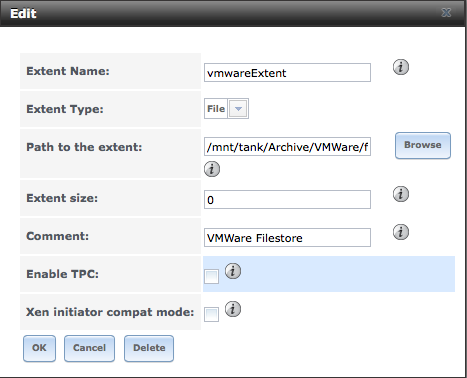The width and height of the screenshot is (467, 378).
Task: Confirm changes with the OK button
Action: pos(39,348)
